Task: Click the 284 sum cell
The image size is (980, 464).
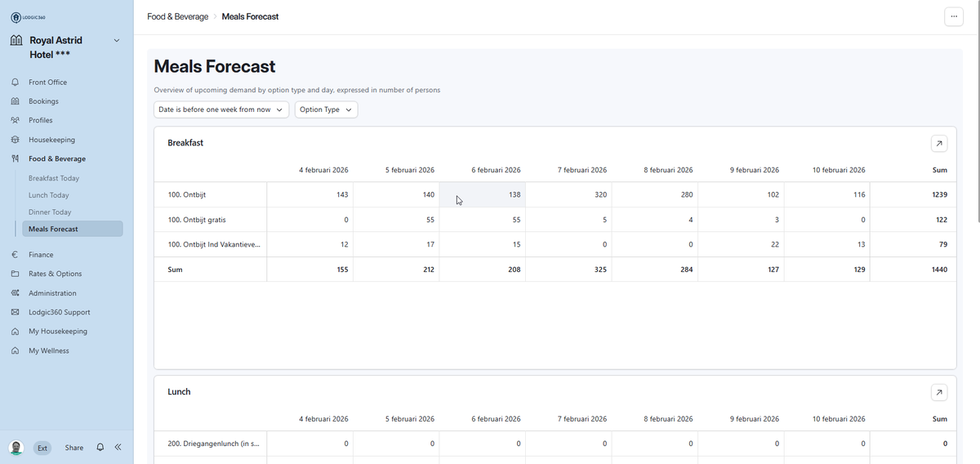Action: (654, 269)
